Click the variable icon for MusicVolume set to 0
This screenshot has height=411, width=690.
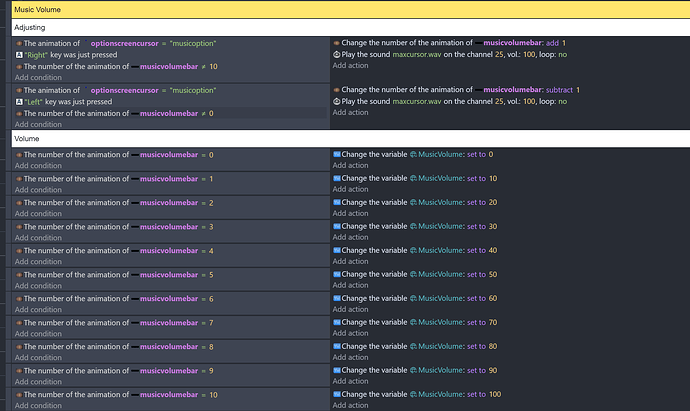point(337,155)
